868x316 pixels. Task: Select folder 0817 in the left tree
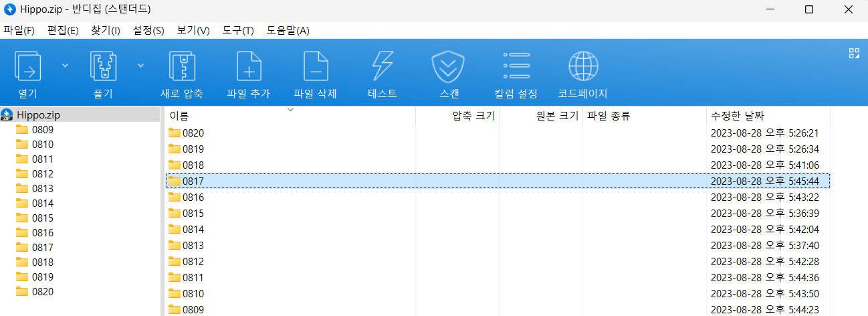click(42, 248)
